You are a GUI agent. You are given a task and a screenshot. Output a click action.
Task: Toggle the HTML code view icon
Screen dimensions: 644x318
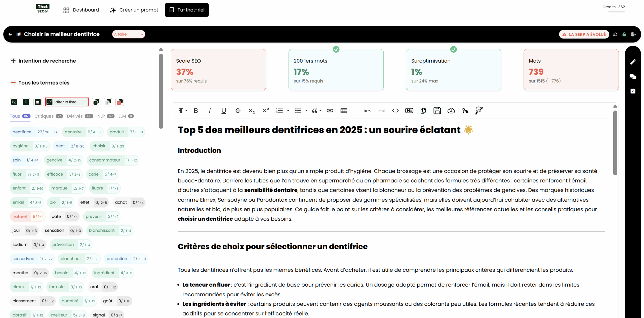tap(395, 111)
